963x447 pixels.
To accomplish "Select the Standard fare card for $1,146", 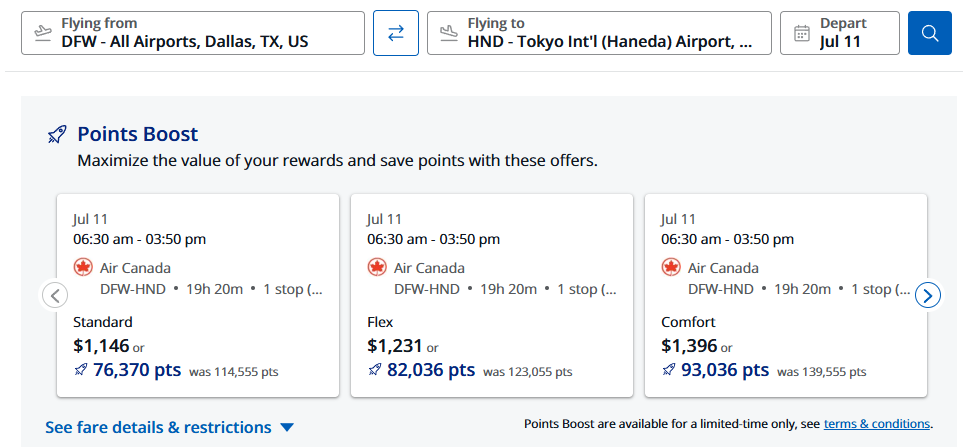I will [198, 296].
